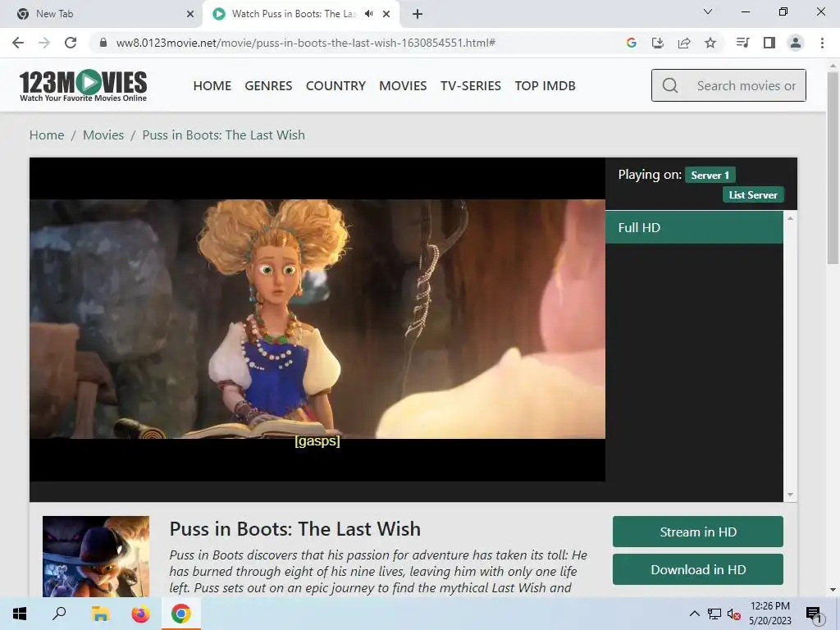Expand the tab search chevron

tap(708, 11)
